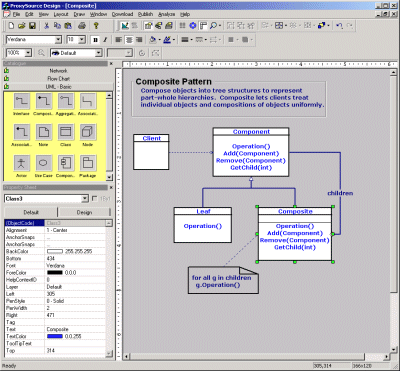Click the Copy icon in toolbar
The image size is (400, 371).
[57, 26]
